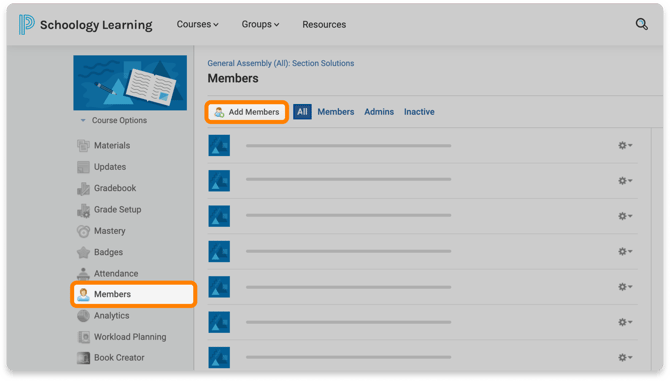Open the Gradebook link text in sidebar

tap(115, 188)
